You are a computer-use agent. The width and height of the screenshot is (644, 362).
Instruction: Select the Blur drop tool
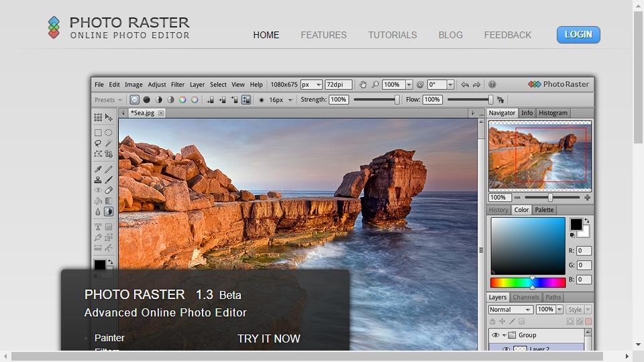coord(98,212)
